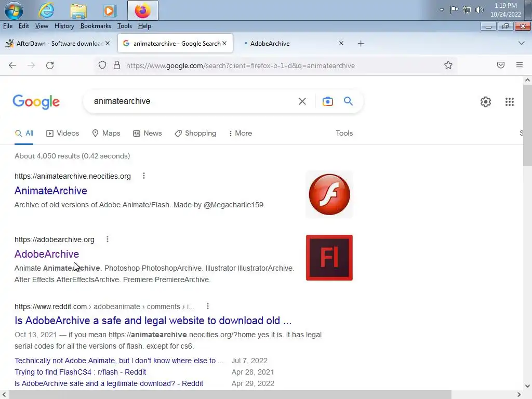Open 'Technically not Adobe Animate' sublink

(119, 361)
